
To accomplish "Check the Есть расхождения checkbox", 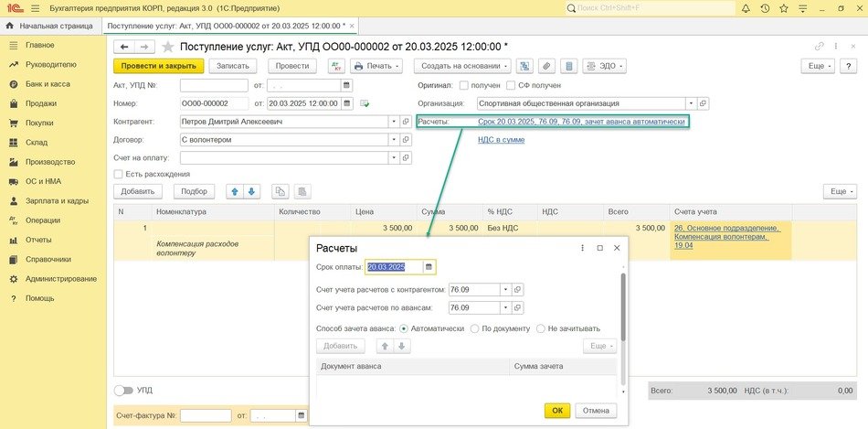I will point(118,174).
